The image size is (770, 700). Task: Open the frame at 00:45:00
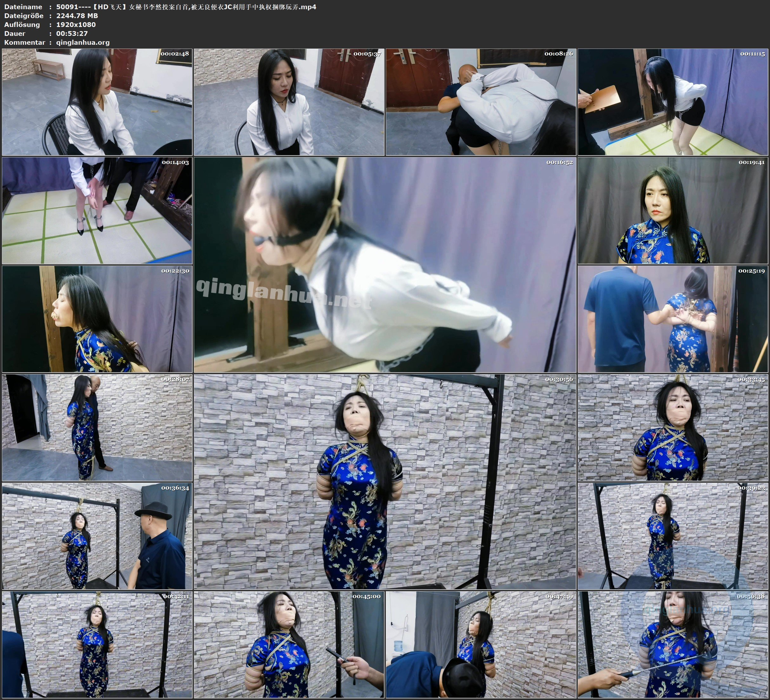pyautogui.click(x=289, y=644)
